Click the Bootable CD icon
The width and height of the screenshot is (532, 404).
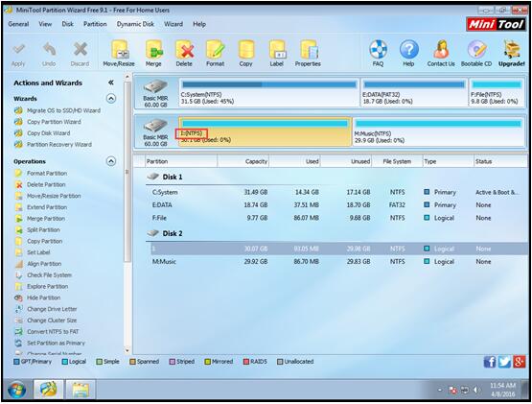476,50
